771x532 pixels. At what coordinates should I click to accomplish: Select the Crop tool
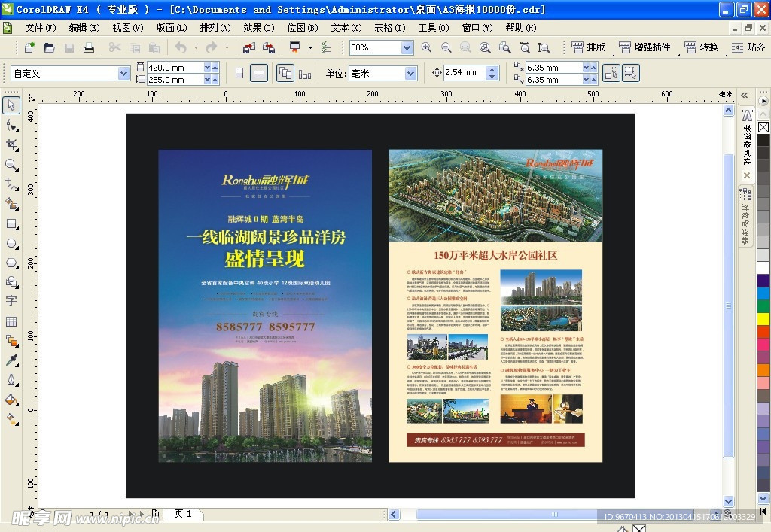[11, 145]
